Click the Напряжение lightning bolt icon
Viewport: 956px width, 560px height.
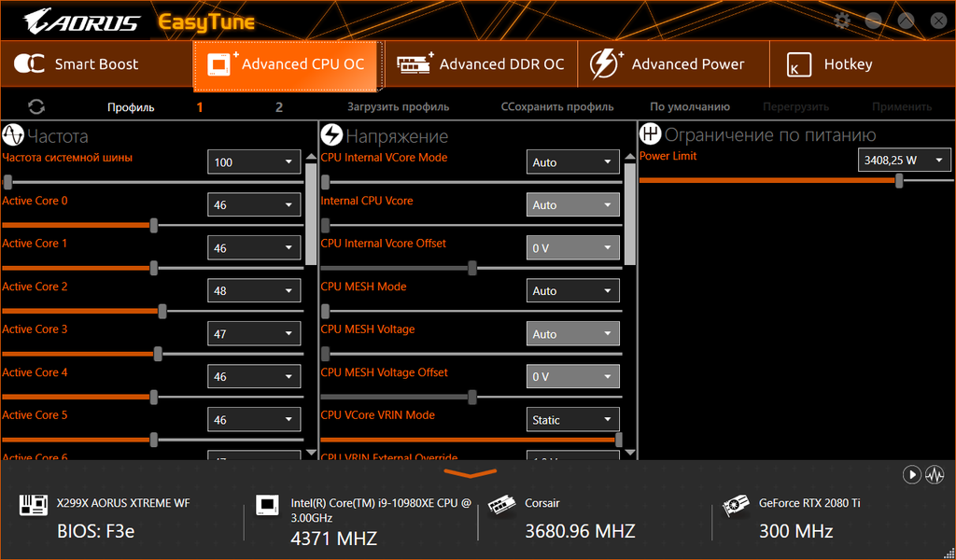(x=331, y=135)
